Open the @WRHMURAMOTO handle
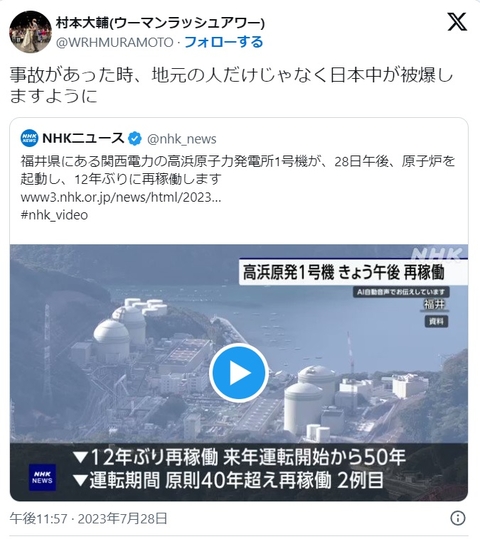The height and width of the screenshot is (539, 480). tap(114, 42)
